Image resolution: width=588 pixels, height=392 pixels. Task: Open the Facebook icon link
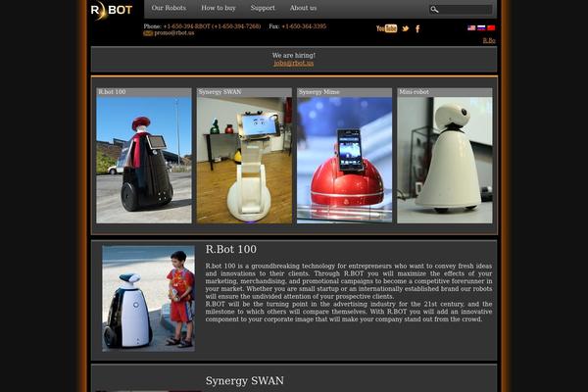pos(417,28)
